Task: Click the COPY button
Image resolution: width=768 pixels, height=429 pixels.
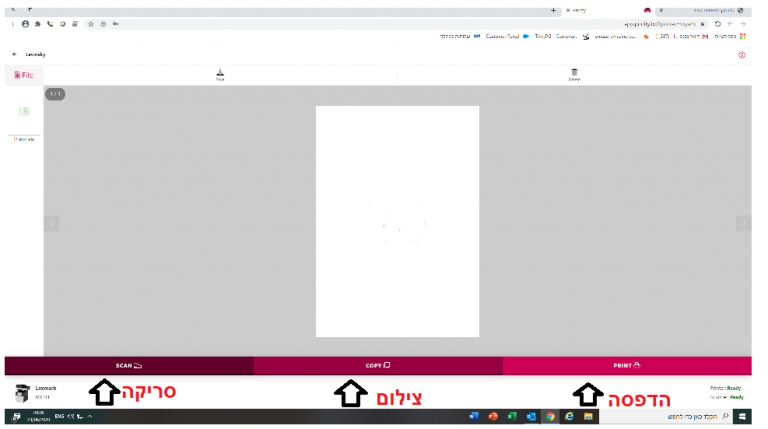Action: (378, 366)
